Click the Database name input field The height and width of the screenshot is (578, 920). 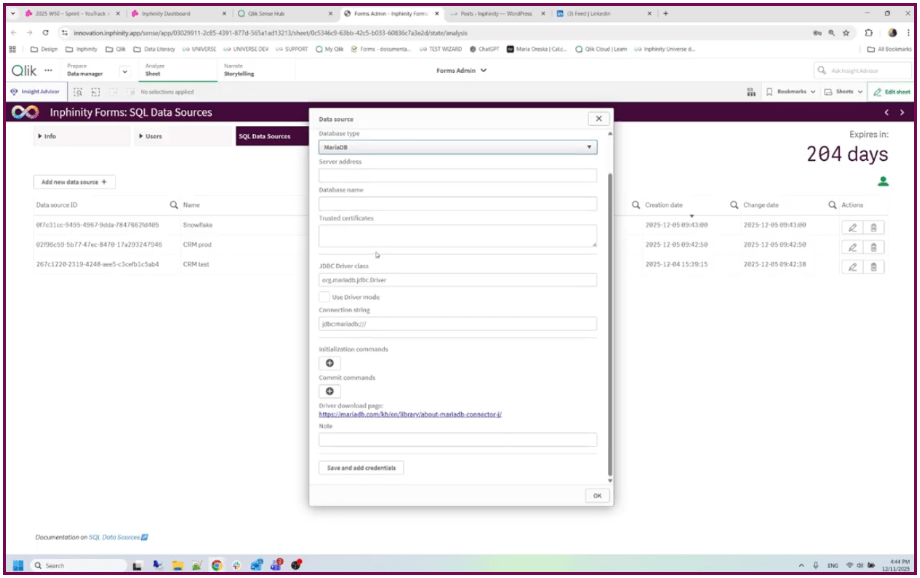pyautogui.click(x=458, y=204)
